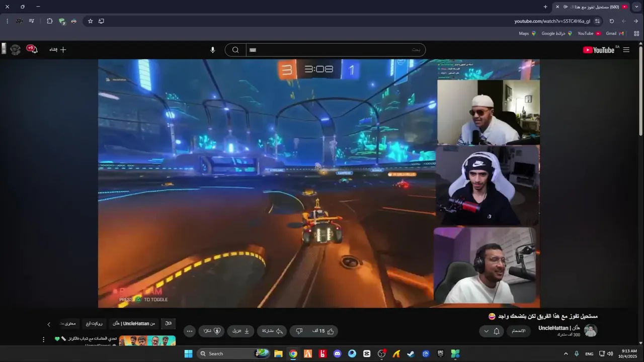Screen dimensions: 644x362
Task: Open UncleHattan channel avatar
Action: point(591,331)
